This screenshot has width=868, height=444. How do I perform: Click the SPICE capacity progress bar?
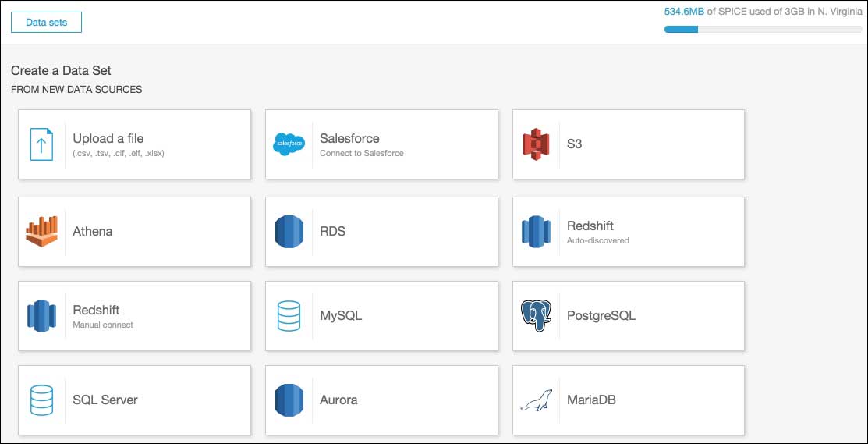(763, 30)
